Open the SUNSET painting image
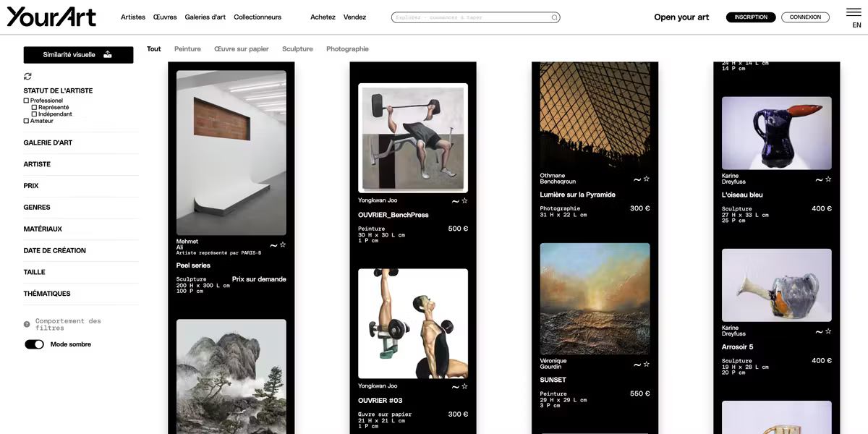 point(595,298)
